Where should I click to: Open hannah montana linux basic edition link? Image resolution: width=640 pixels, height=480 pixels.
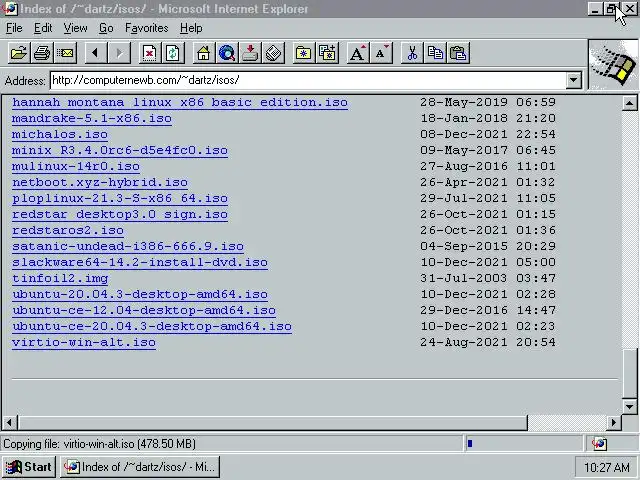point(180,102)
